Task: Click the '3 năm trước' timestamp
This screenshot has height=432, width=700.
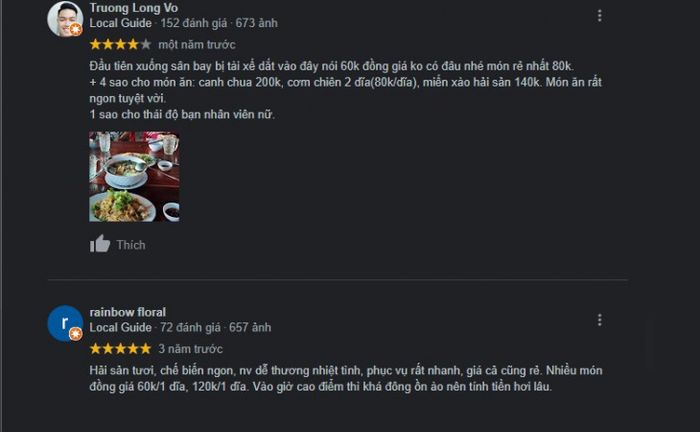Action: click(191, 349)
